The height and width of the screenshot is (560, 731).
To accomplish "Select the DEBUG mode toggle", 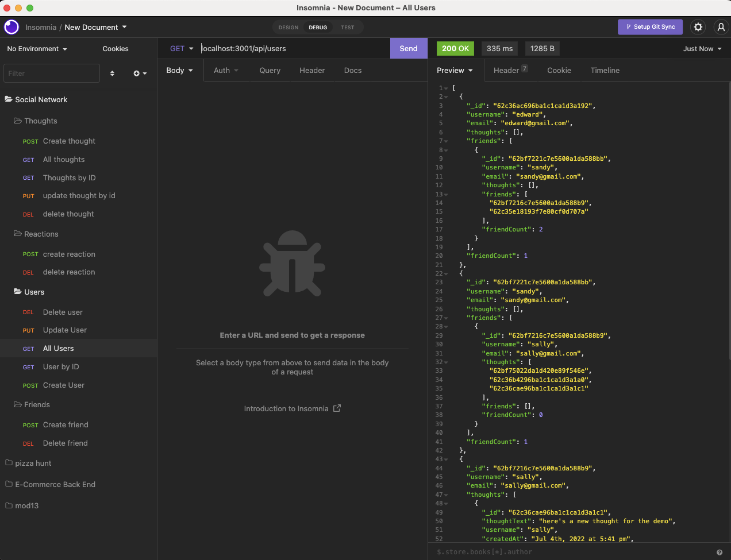I will [x=318, y=28].
